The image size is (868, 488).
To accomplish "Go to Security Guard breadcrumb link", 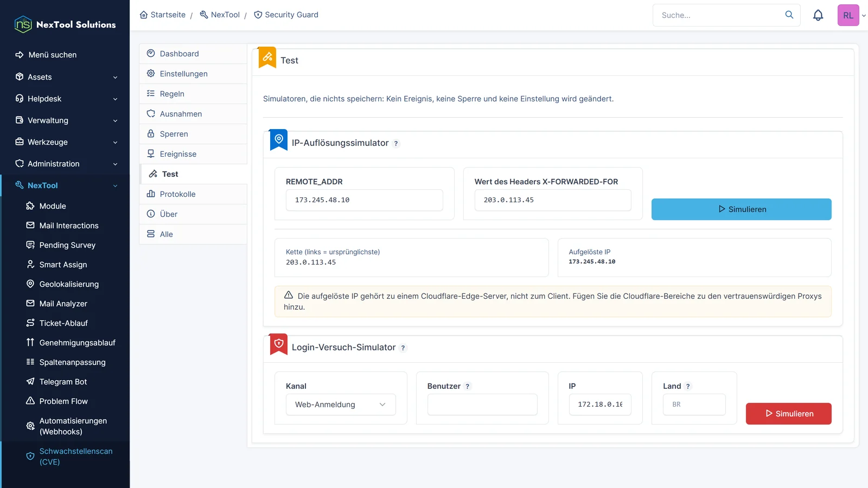I will [286, 15].
